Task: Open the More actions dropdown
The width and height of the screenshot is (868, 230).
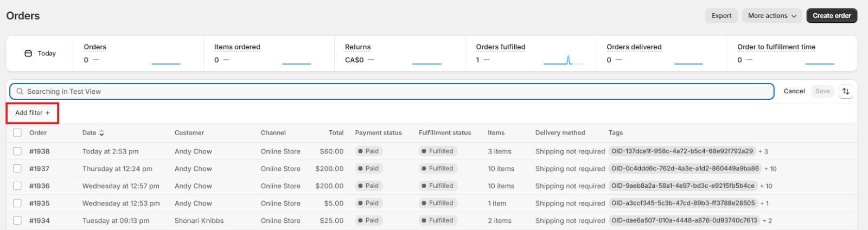Action: (x=772, y=16)
